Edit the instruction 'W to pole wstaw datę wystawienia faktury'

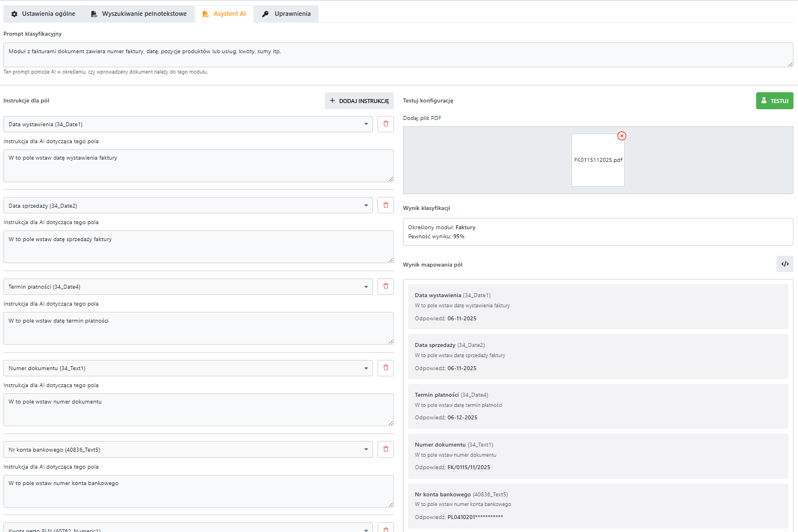199,166
